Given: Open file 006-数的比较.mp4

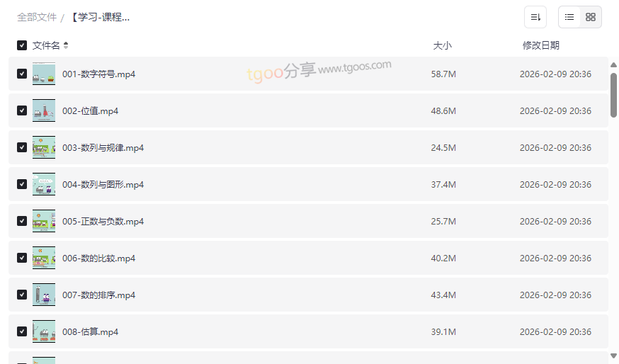Looking at the screenshot, I should coord(98,258).
